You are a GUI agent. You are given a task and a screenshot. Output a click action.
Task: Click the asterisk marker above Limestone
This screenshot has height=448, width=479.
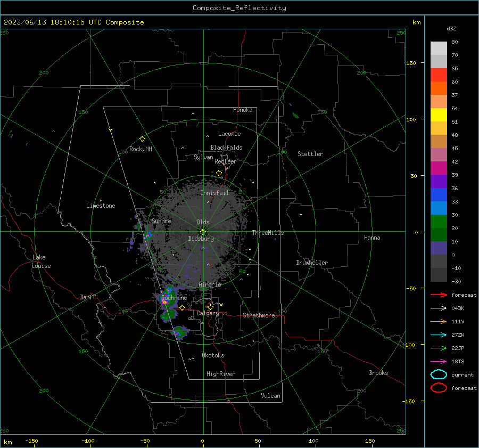(101, 201)
